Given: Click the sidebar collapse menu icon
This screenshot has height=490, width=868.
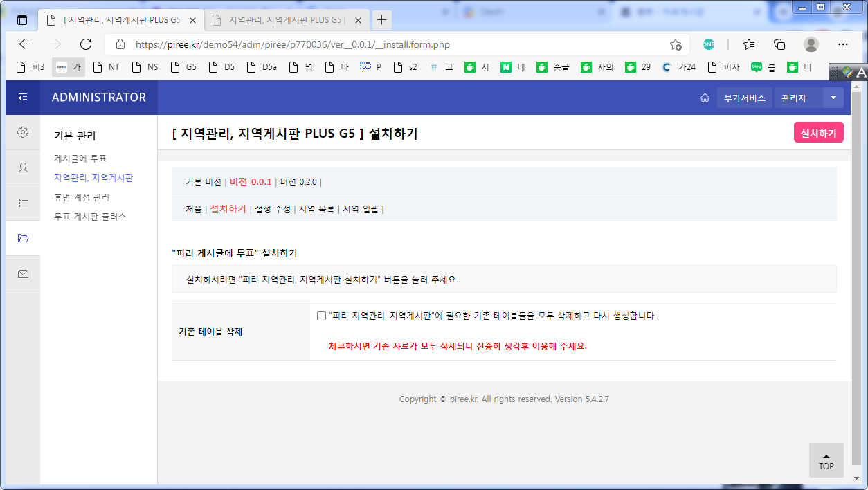Looking at the screenshot, I should pyautogui.click(x=23, y=98).
